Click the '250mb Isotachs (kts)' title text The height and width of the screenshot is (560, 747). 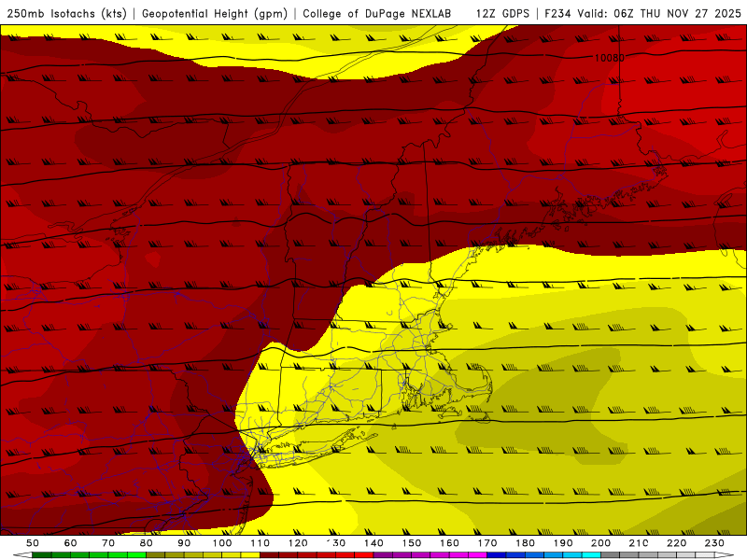pyautogui.click(x=67, y=14)
